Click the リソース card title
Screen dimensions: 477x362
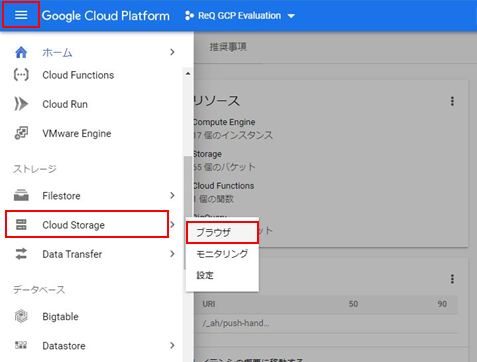tap(217, 101)
